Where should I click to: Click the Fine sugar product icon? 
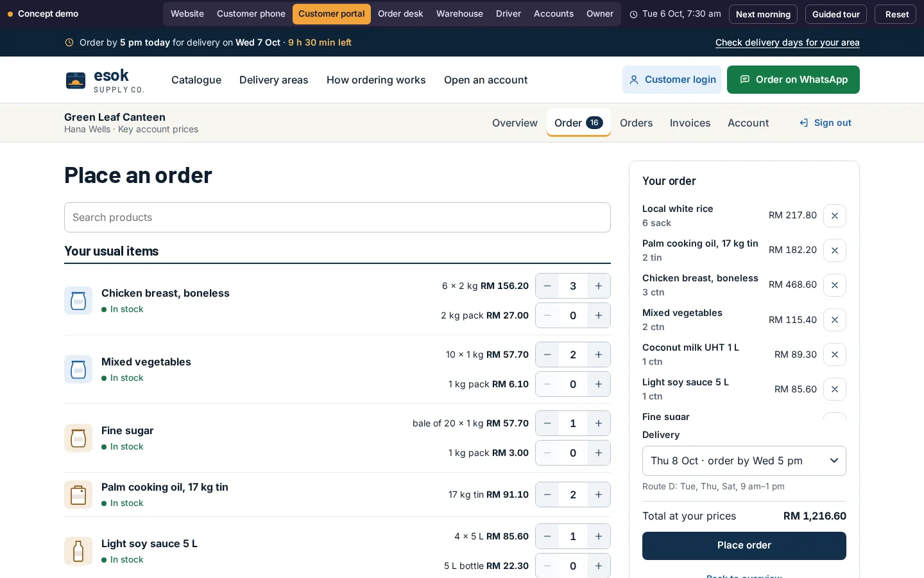click(x=78, y=438)
